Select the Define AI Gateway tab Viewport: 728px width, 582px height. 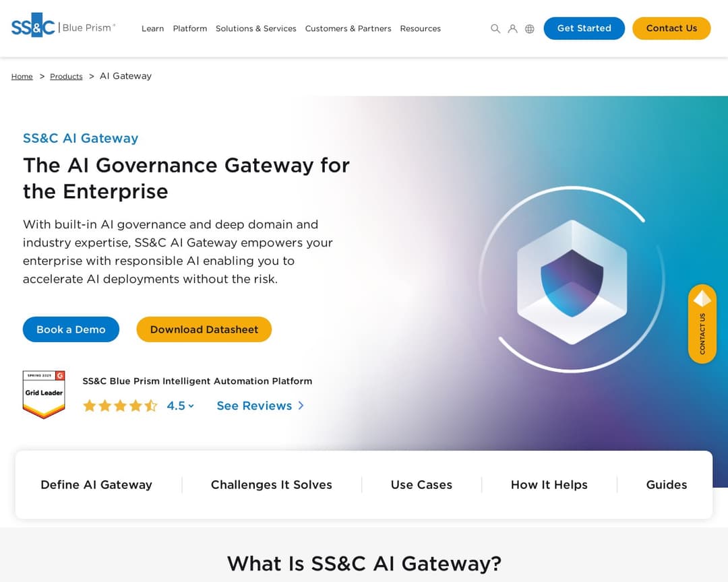(x=96, y=484)
